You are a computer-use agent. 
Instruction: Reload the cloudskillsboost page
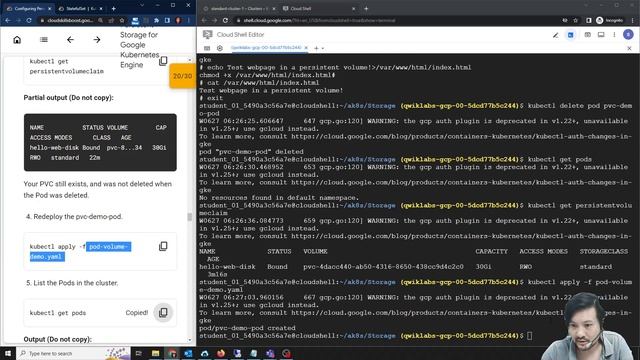click(x=29, y=20)
